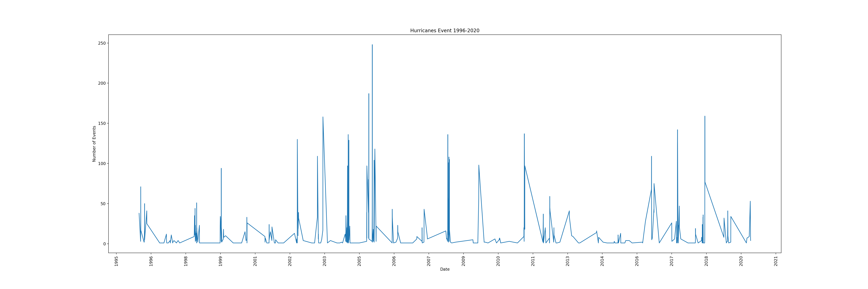Select the 150 tick on the vertical axis

(x=102, y=123)
